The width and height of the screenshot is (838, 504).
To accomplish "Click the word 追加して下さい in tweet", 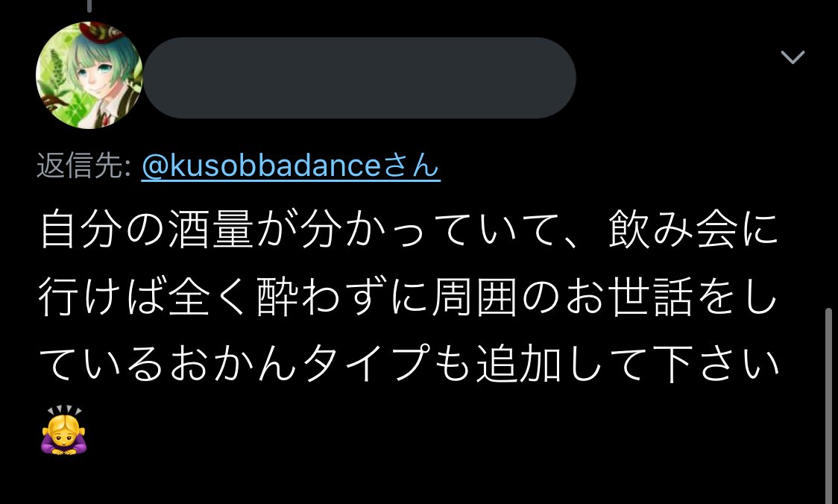I will point(628,363).
